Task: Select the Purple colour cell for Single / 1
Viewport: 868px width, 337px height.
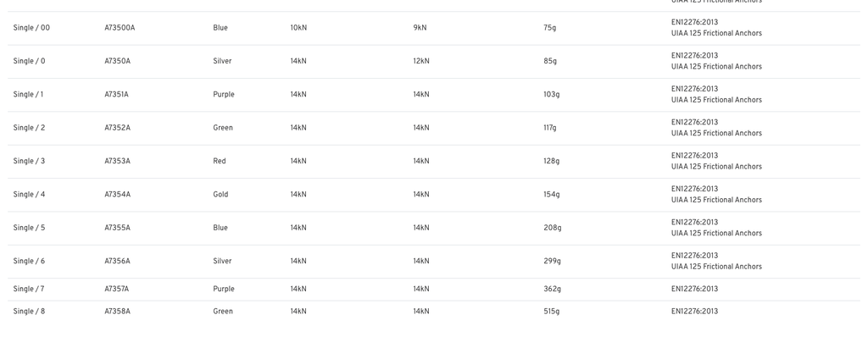Action: point(224,95)
